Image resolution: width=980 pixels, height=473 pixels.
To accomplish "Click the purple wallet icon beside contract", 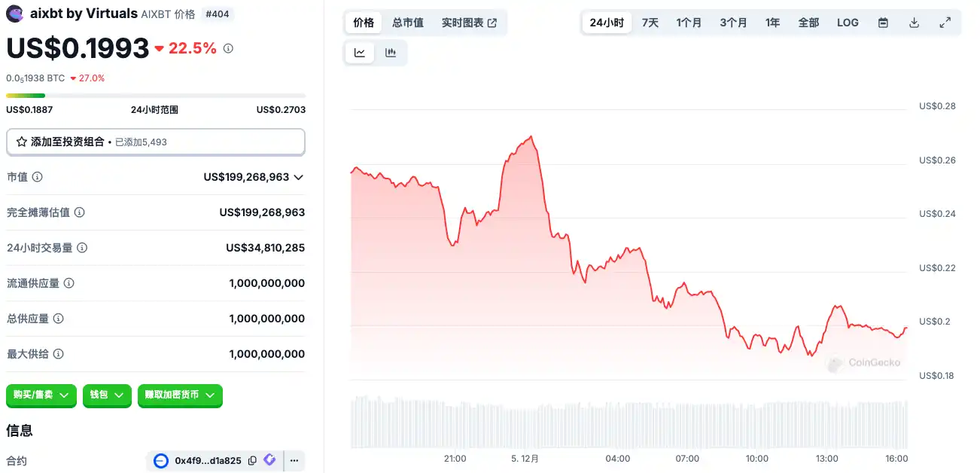I will pos(269,460).
